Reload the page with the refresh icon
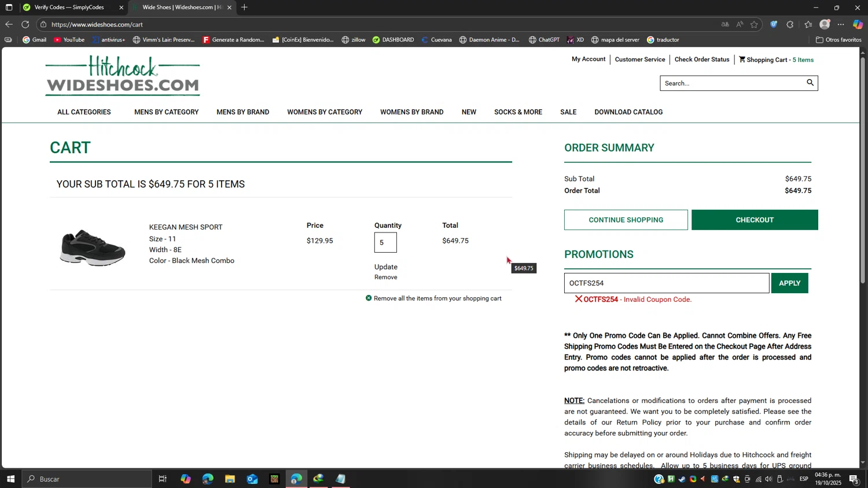 point(25,24)
